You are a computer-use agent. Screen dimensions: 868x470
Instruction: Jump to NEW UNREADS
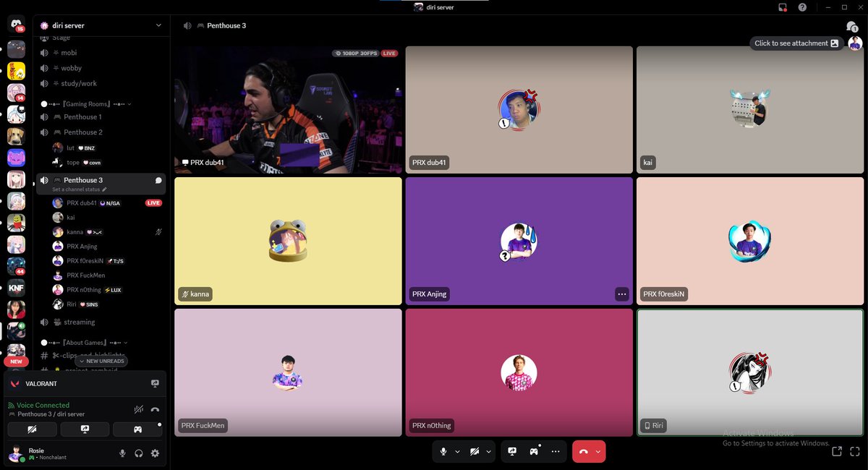(x=101, y=361)
